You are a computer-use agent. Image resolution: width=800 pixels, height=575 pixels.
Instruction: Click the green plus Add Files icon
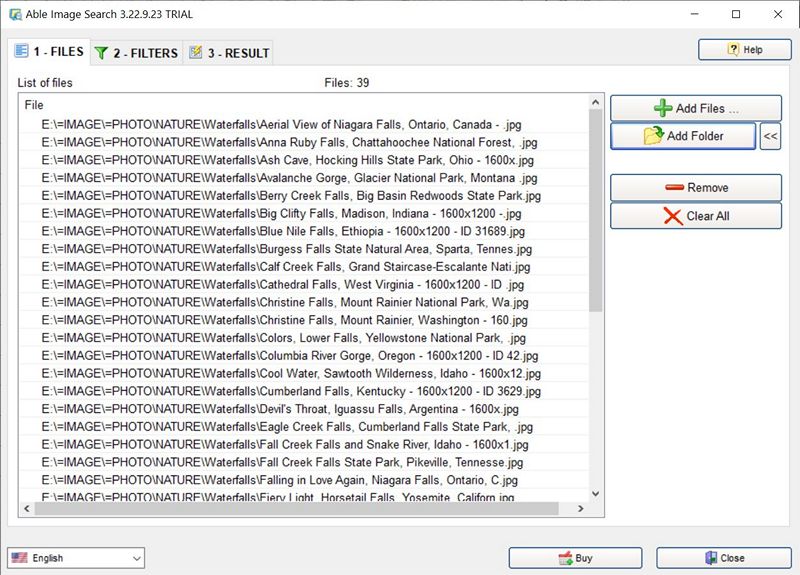(662, 108)
